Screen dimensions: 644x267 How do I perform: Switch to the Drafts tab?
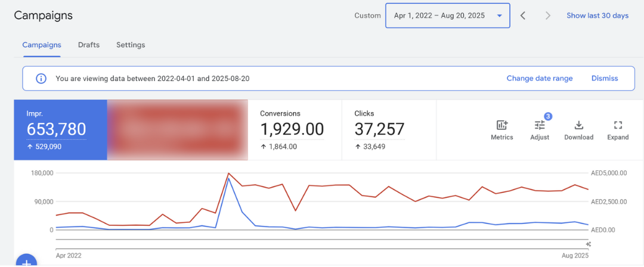click(89, 45)
